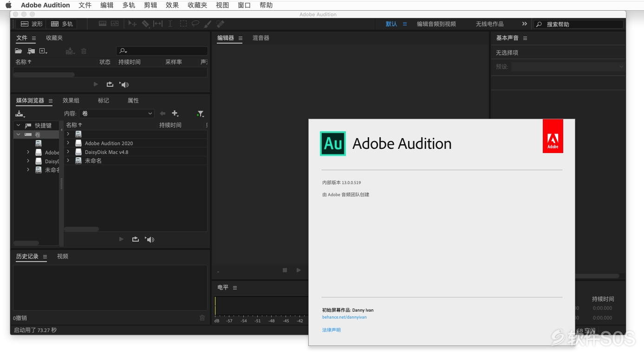Open the 内容 volume dropdown
The width and height of the screenshot is (644, 352).
coord(117,114)
